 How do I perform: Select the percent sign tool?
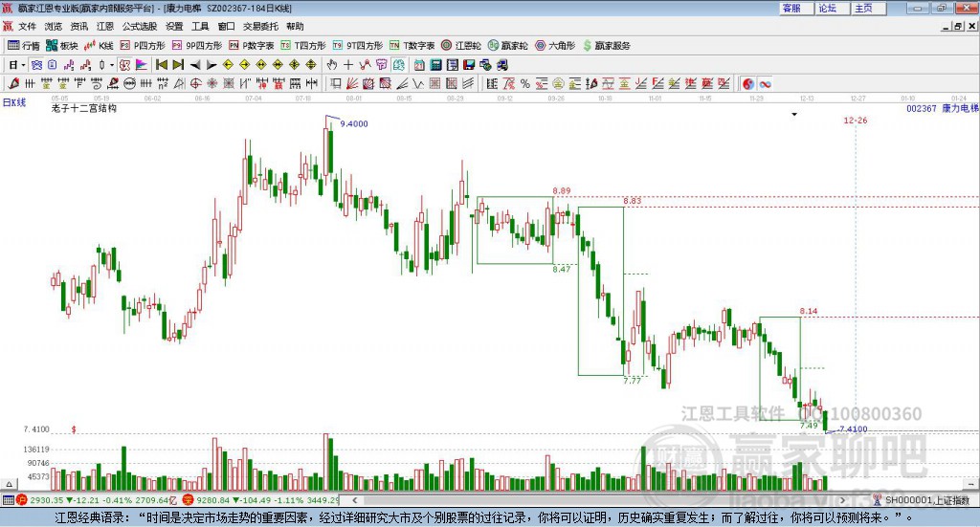tap(525, 83)
